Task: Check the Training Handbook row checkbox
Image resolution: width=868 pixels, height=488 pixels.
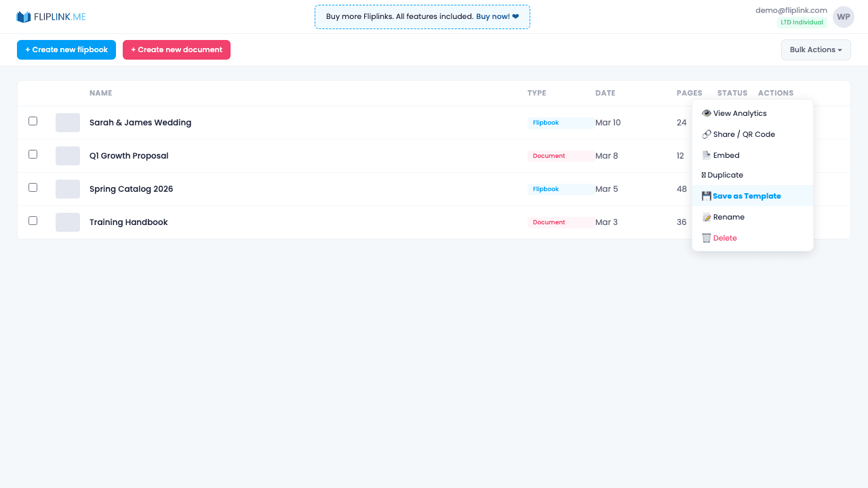Action: click(33, 220)
